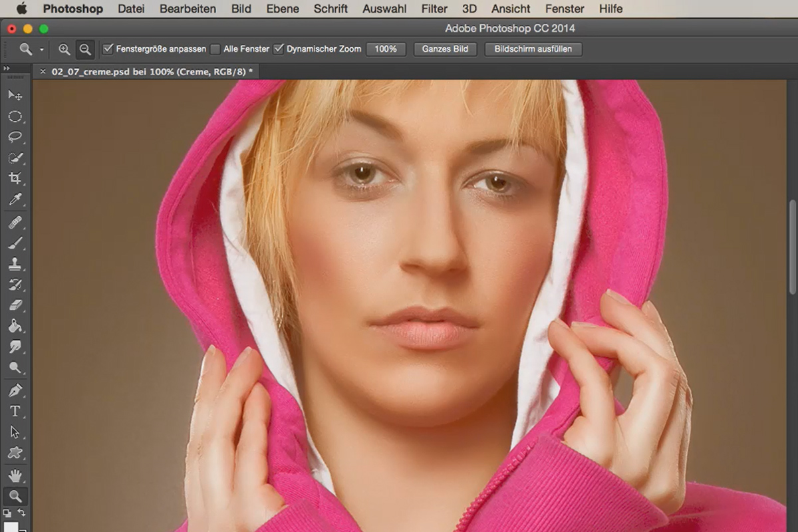Screen dimensions: 798x532
Task: Open the Ansicht menu
Action: (511, 9)
